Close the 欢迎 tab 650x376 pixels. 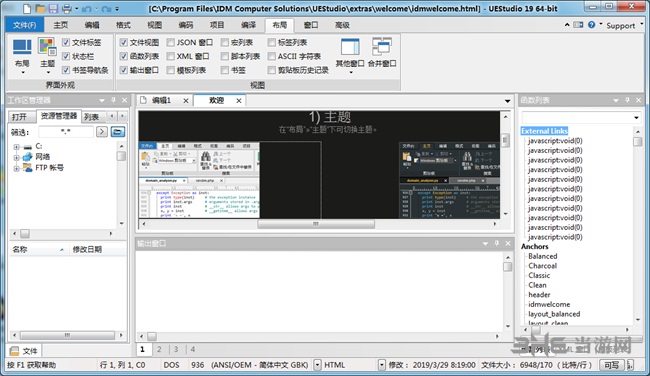pyautogui.click(x=239, y=101)
